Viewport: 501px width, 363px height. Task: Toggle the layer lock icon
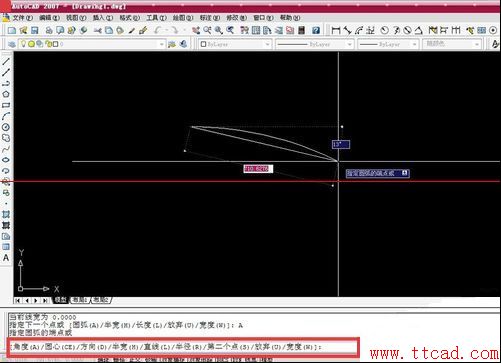click(x=48, y=44)
